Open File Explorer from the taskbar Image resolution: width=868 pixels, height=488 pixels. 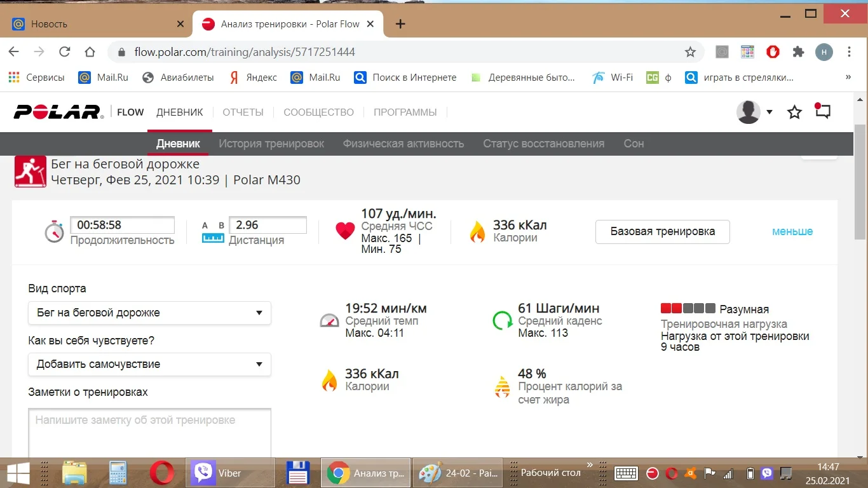click(x=74, y=473)
